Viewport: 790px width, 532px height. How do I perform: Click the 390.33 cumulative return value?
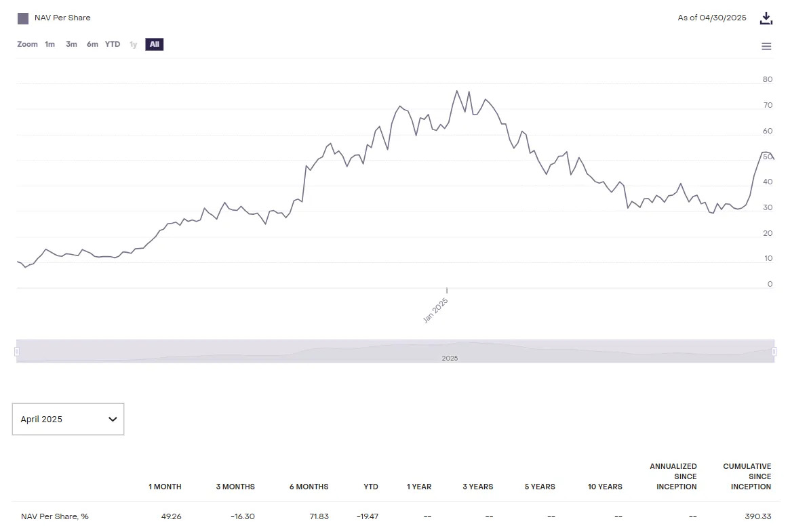pyautogui.click(x=757, y=516)
